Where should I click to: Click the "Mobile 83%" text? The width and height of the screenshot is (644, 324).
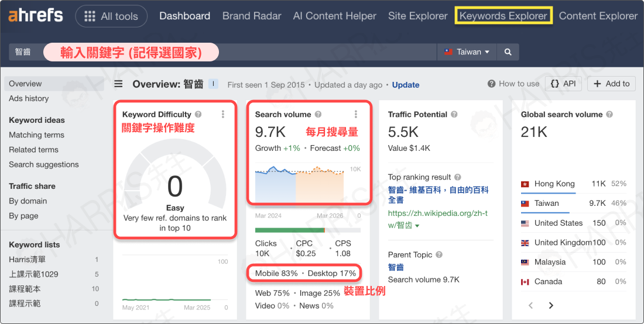click(276, 274)
